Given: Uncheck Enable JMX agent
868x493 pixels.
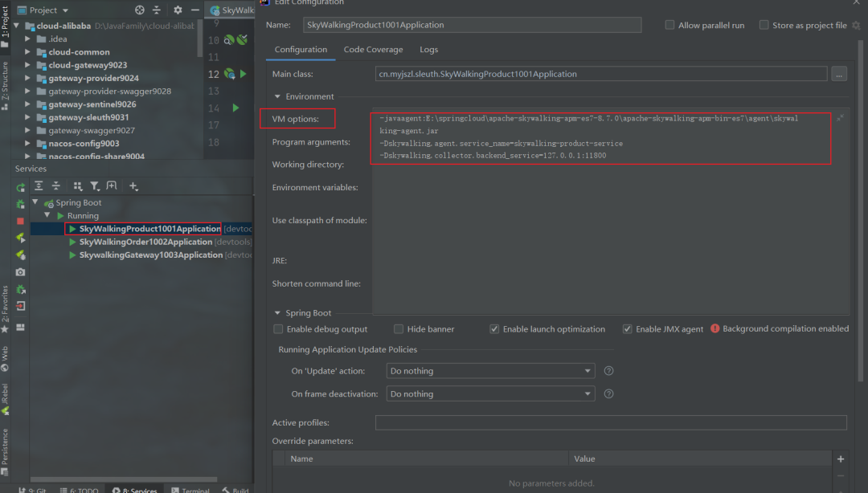Looking at the screenshot, I should [x=627, y=328].
